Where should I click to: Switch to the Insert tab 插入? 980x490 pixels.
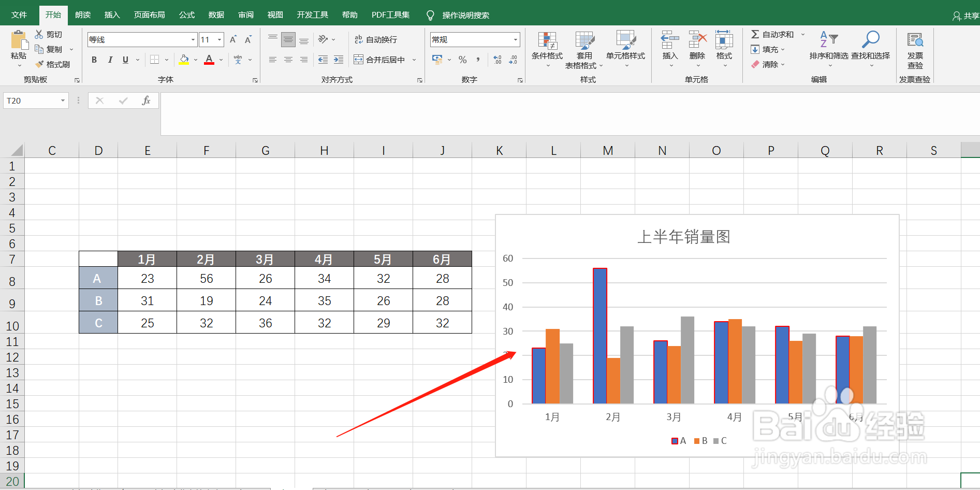112,15
